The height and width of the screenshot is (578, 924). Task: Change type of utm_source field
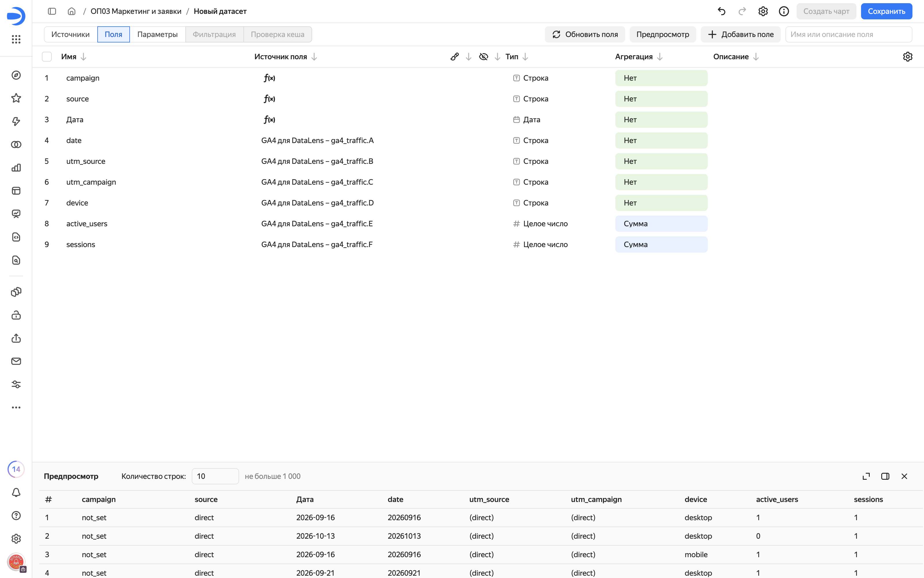(x=530, y=161)
